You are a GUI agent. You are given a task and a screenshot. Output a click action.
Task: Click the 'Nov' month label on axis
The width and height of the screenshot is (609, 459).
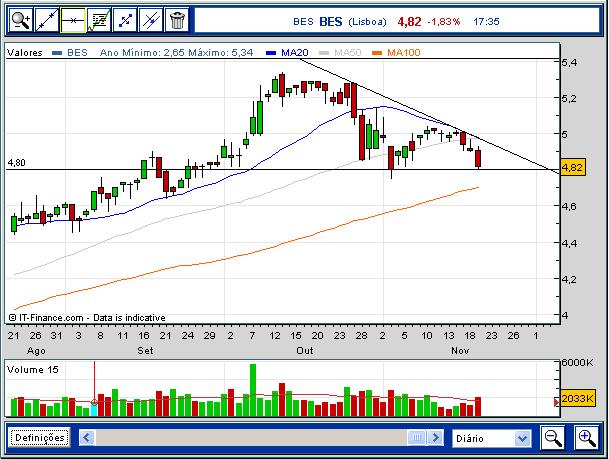pos(460,351)
